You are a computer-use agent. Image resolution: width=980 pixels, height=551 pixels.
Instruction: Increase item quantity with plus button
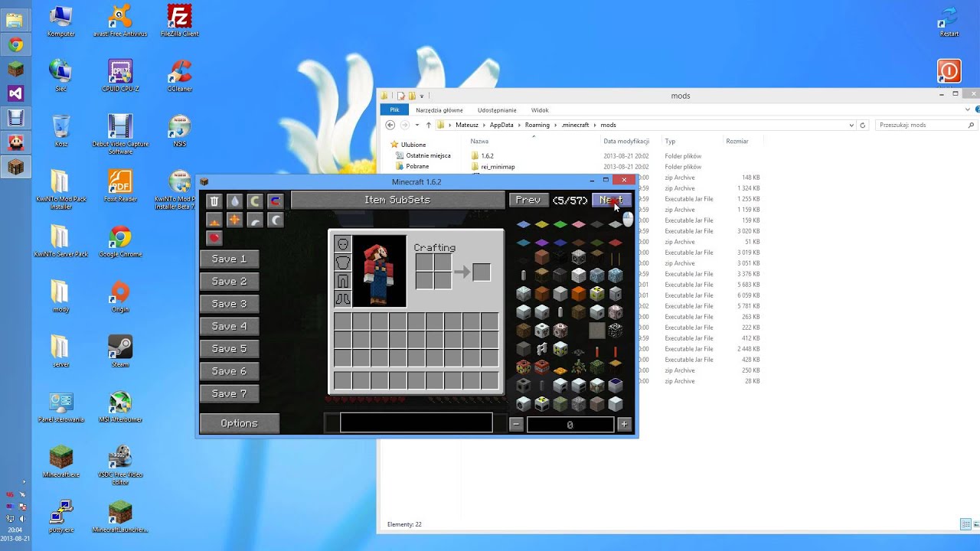tap(624, 424)
